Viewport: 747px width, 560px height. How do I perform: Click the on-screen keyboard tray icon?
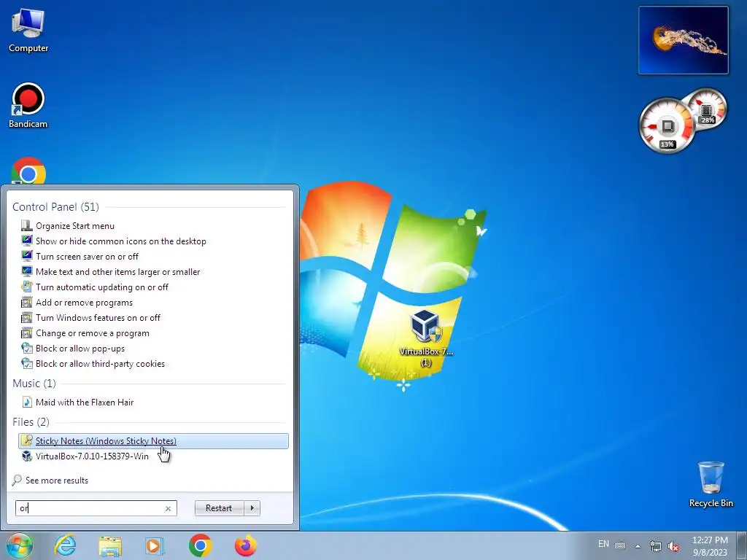620,545
